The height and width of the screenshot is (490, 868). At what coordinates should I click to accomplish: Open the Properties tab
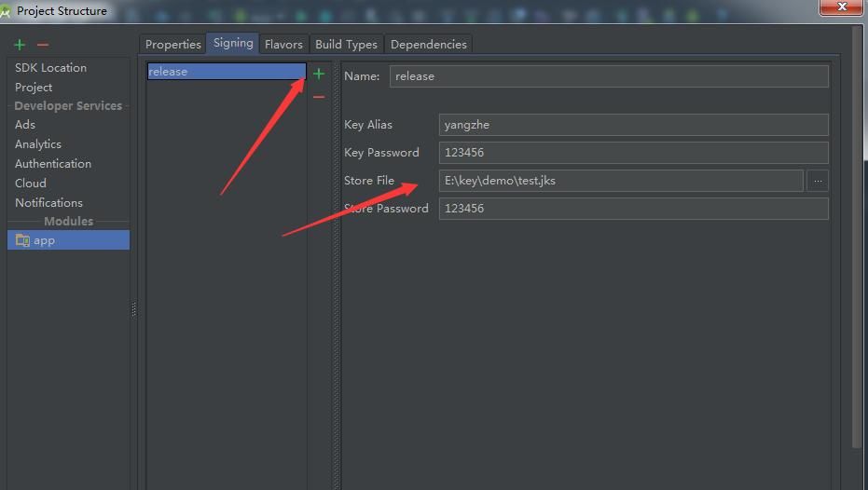click(x=172, y=44)
